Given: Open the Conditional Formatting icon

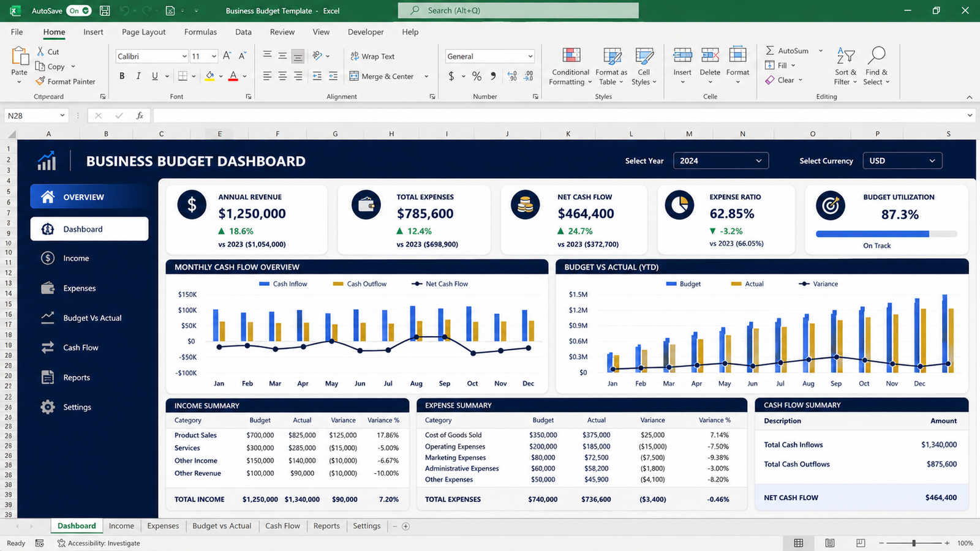Looking at the screenshot, I should pyautogui.click(x=571, y=55).
